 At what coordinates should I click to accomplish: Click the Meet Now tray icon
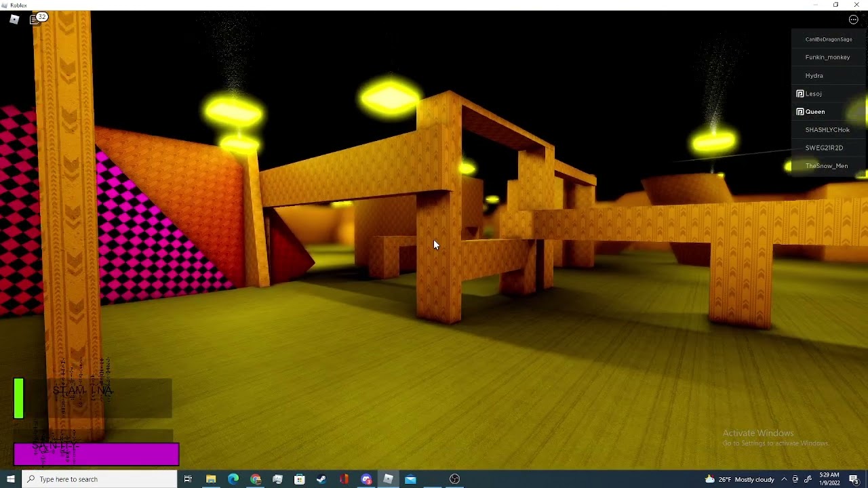pos(795,479)
